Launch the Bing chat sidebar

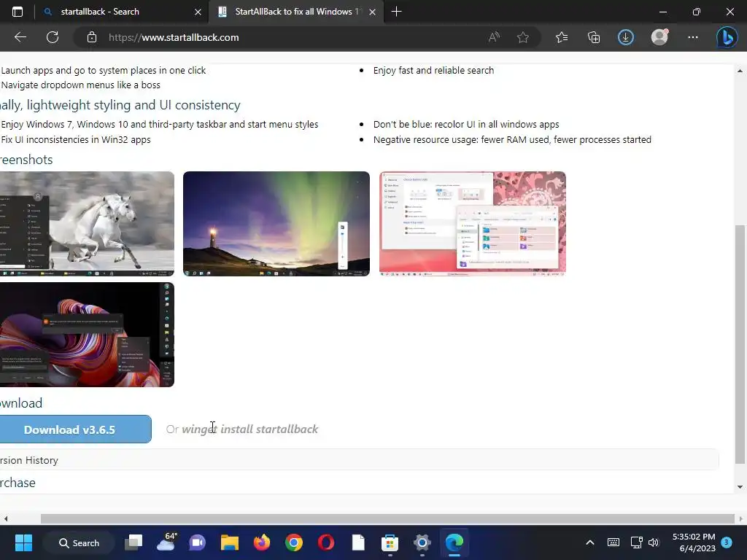click(727, 37)
